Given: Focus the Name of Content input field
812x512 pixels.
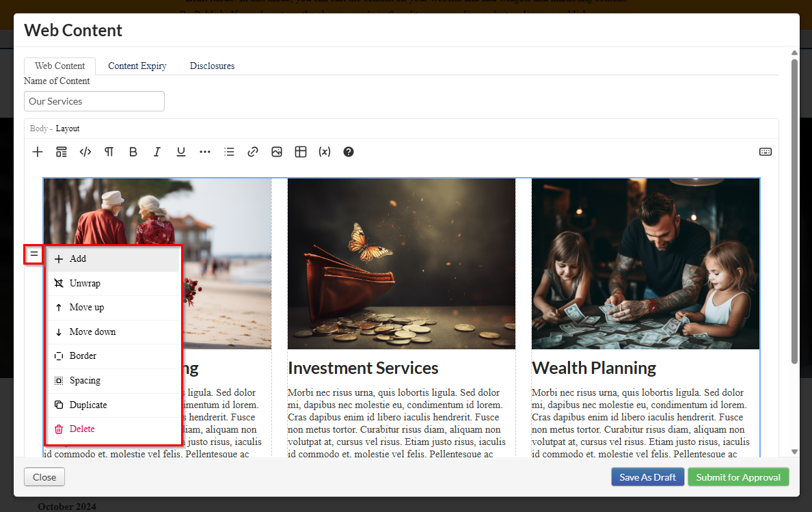Looking at the screenshot, I should pyautogui.click(x=94, y=101).
